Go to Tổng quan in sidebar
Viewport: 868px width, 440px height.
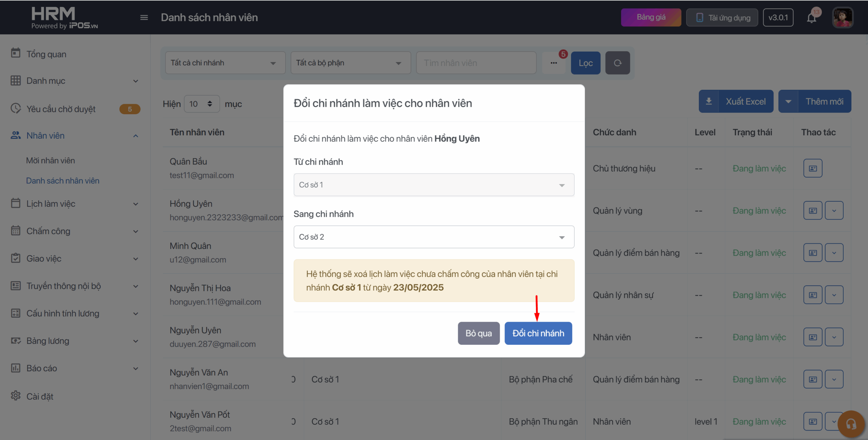pos(46,54)
